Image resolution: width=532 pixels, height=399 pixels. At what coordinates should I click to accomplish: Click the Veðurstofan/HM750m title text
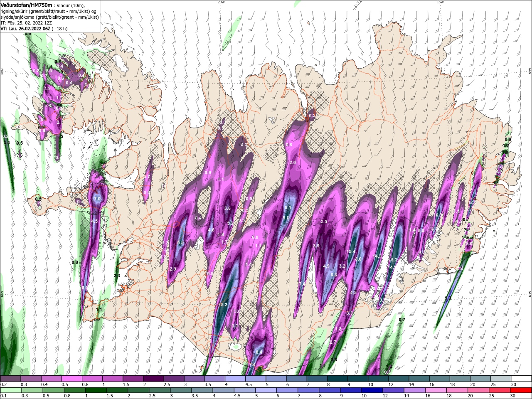[26, 5]
